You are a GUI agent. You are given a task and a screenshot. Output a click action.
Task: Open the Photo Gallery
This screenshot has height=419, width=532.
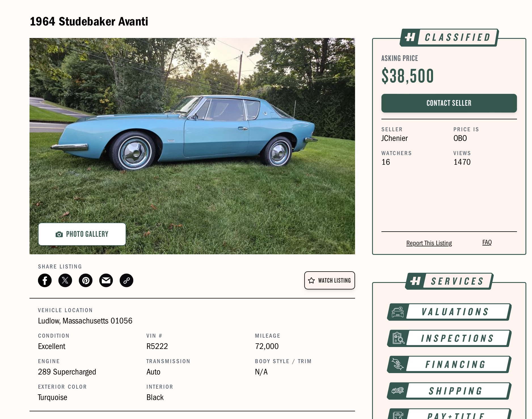point(82,234)
